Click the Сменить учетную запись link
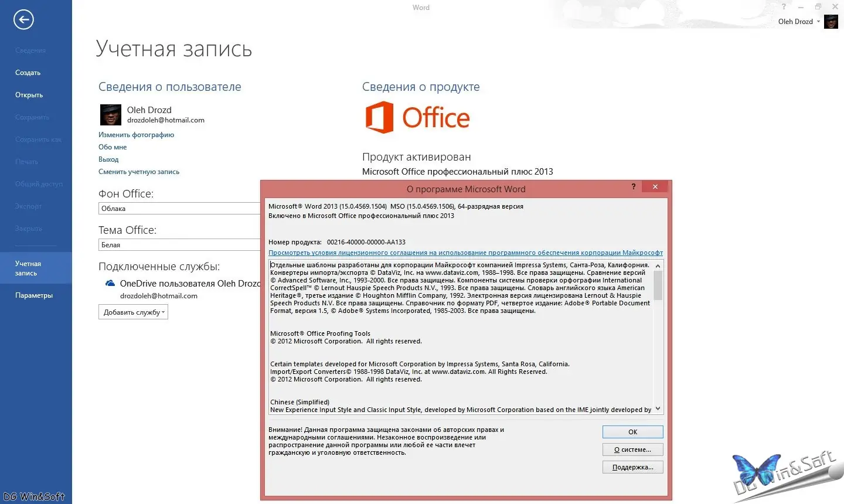Screen dimensions: 844x504 [x=139, y=172]
